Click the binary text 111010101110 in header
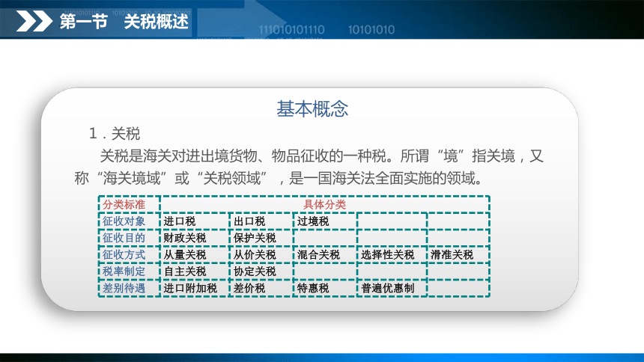 [x=291, y=30]
